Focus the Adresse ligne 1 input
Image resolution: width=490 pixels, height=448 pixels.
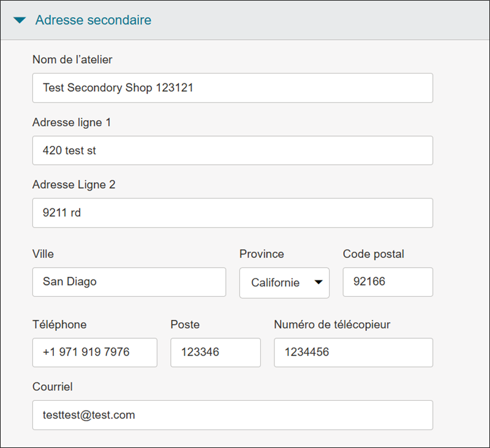(232, 150)
